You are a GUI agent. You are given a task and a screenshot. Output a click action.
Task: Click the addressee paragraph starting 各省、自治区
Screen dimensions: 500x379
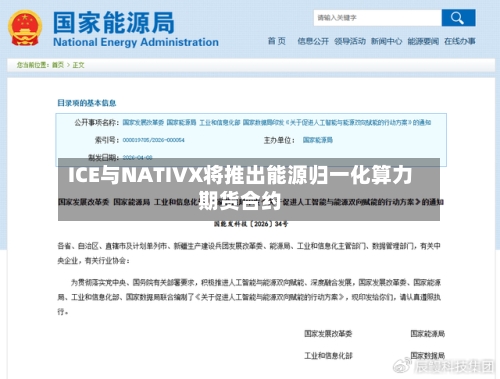(249, 253)
